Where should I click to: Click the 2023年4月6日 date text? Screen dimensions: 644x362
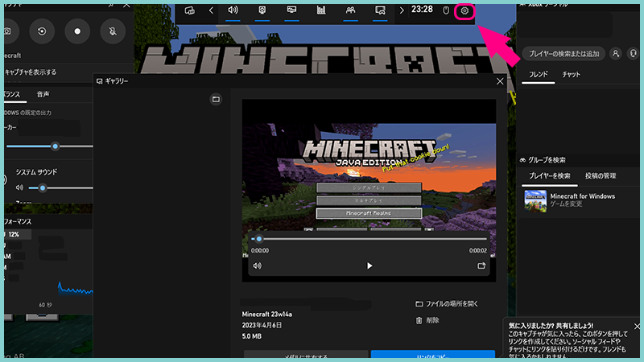coord(262,325)
